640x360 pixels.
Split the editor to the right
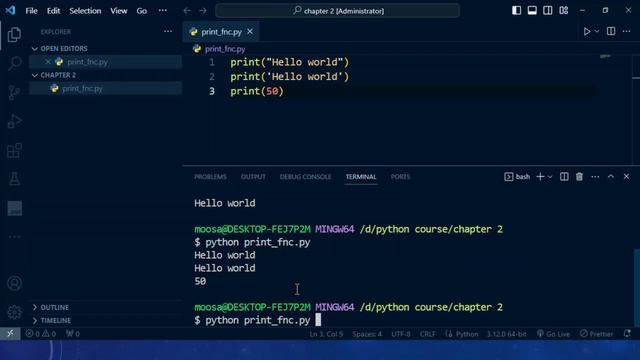tap(611, 31)
